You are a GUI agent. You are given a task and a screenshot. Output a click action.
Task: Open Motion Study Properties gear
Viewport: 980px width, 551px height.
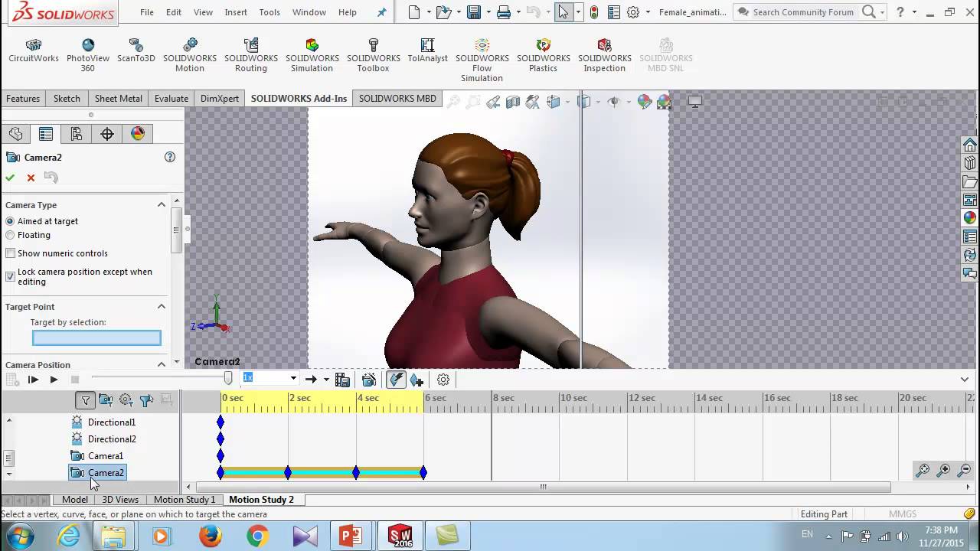[443, 380]
